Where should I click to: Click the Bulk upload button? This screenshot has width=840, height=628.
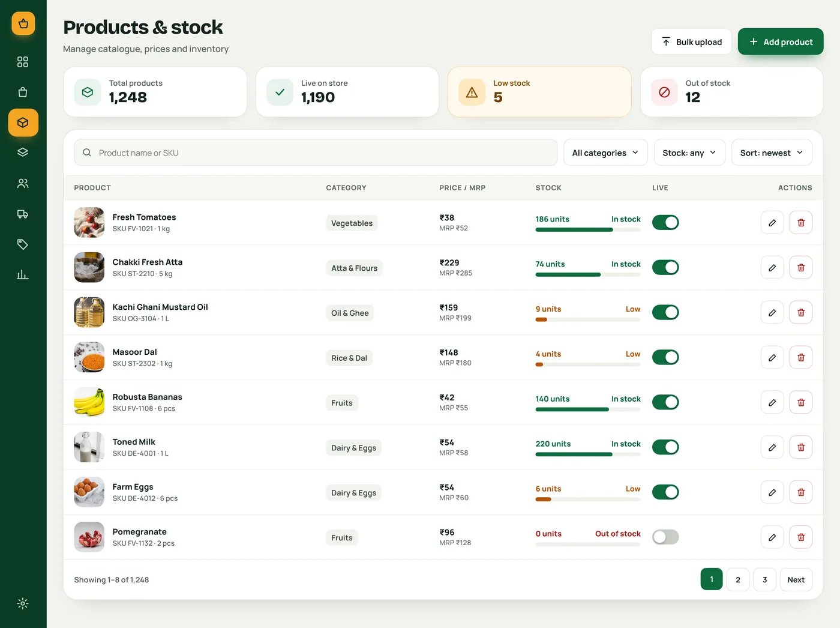[691, 41]
